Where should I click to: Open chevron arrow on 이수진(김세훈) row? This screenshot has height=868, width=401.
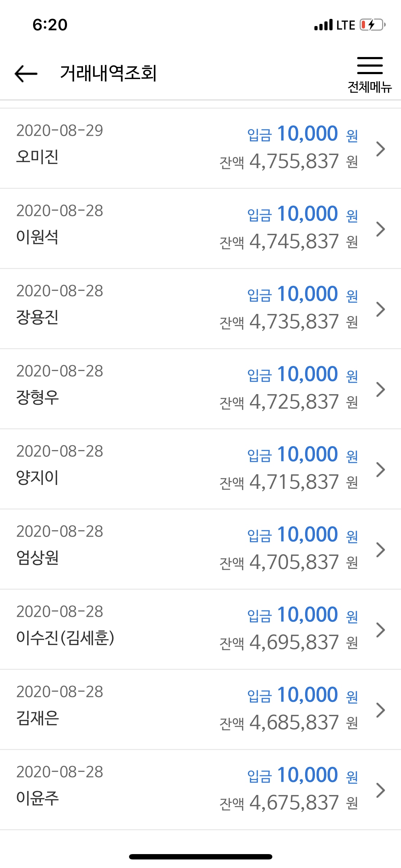(381, 630)
